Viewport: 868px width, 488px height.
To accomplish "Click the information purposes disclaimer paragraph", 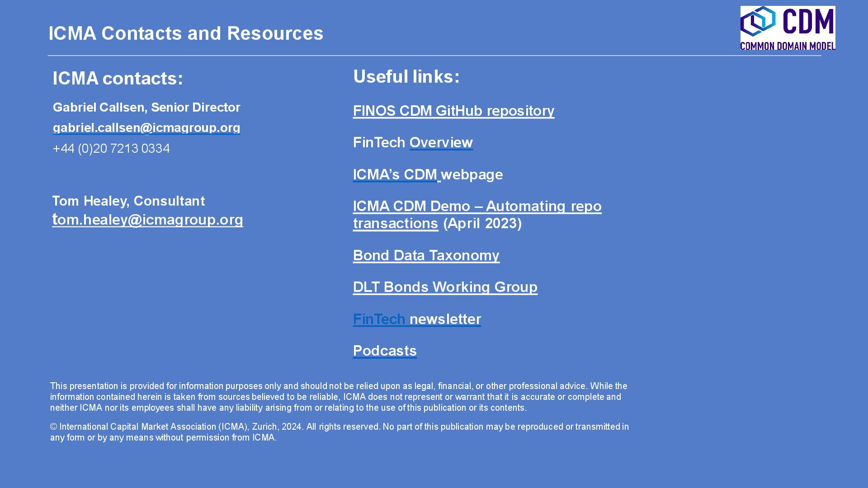I will pos(338,397).
